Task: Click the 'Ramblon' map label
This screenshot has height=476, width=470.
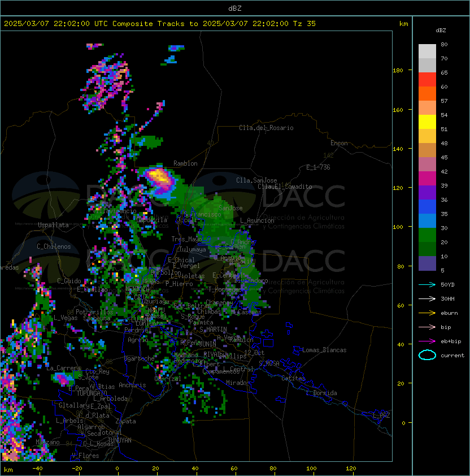Action: point(185,163)
